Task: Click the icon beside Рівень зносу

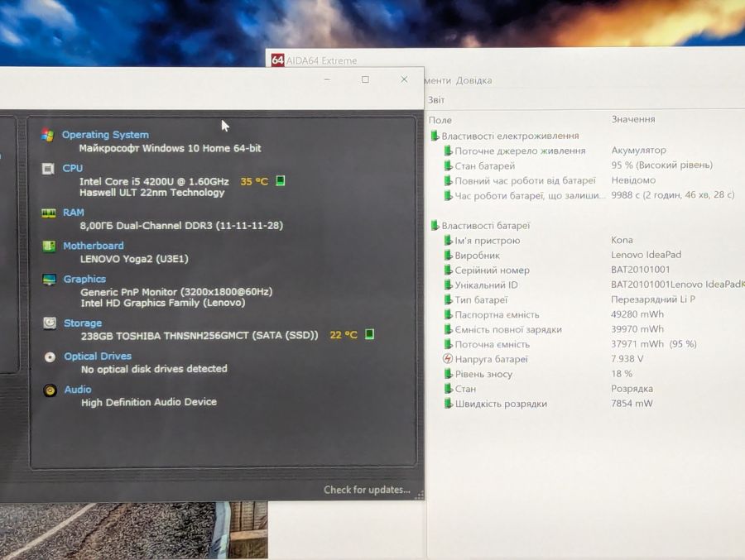Action: pyautogui.click(x=448, y=374)
